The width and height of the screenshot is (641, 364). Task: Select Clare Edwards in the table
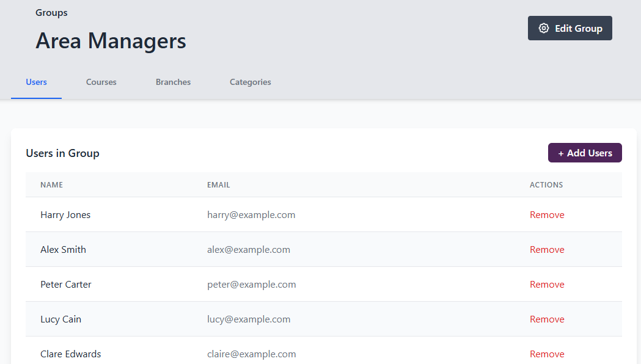[71, 354]
